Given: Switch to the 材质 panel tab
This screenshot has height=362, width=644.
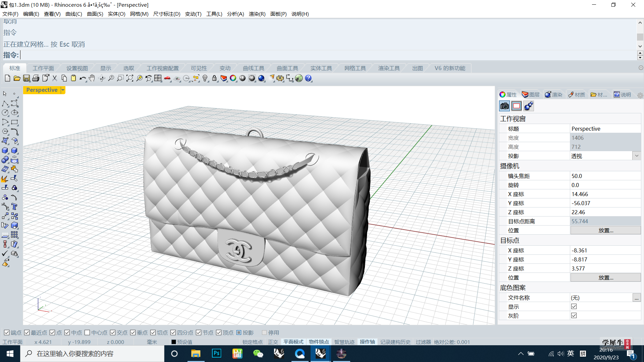Looking at the screenshot, I should tap(577, 95).
